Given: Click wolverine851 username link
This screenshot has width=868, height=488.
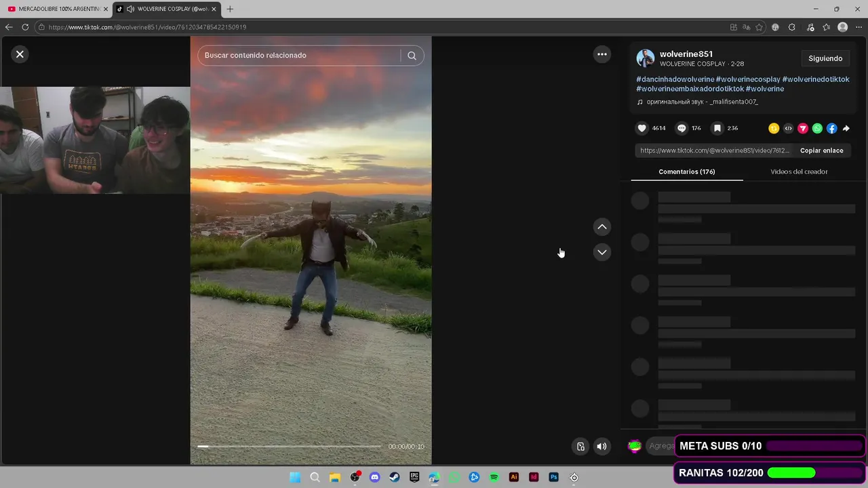Looking at the screenshot, I should coord(686,54).
